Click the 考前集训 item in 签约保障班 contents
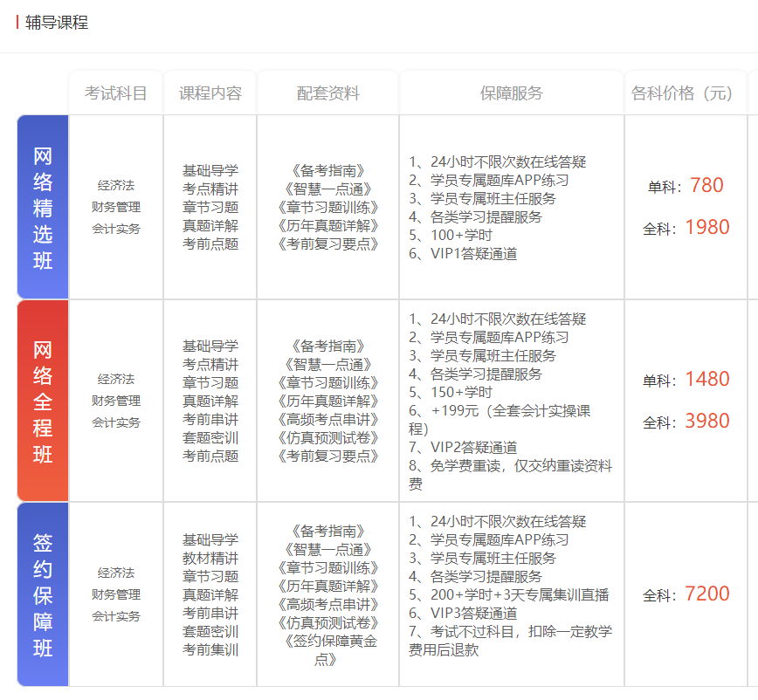The image size is (758, 700). [x=210, y=651]
